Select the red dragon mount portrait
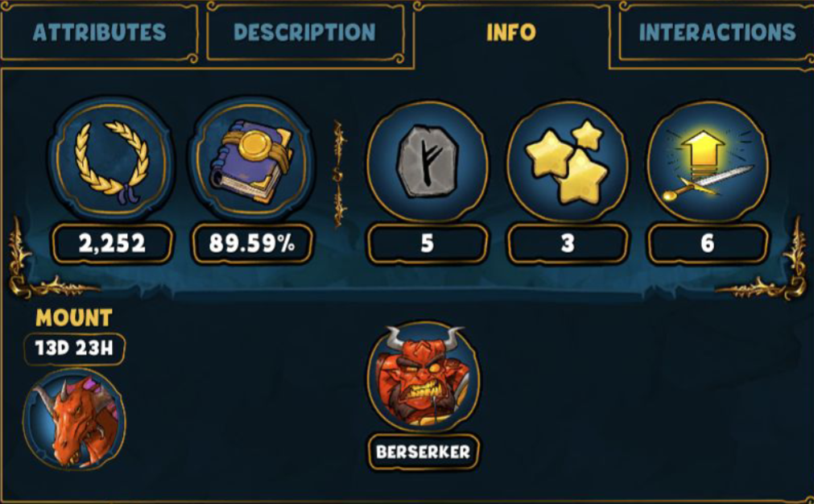Screen dimensions: 814x504 pos(74,419)
